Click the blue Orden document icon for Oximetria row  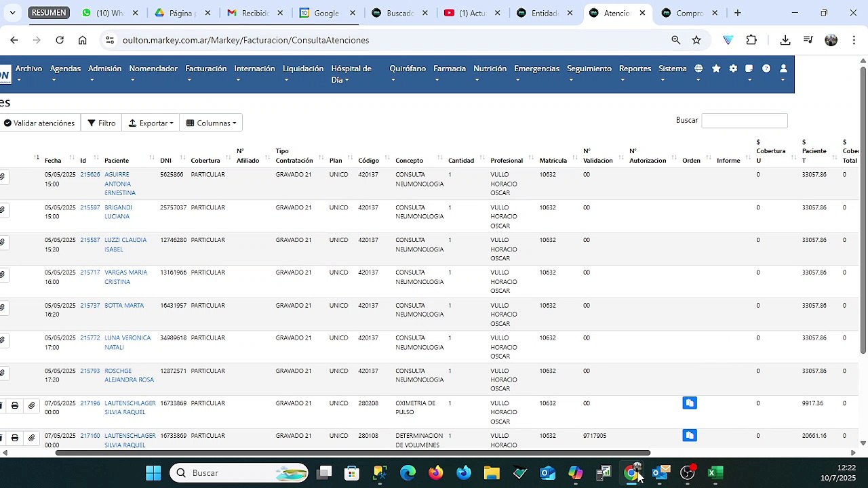tap(690, 403)
